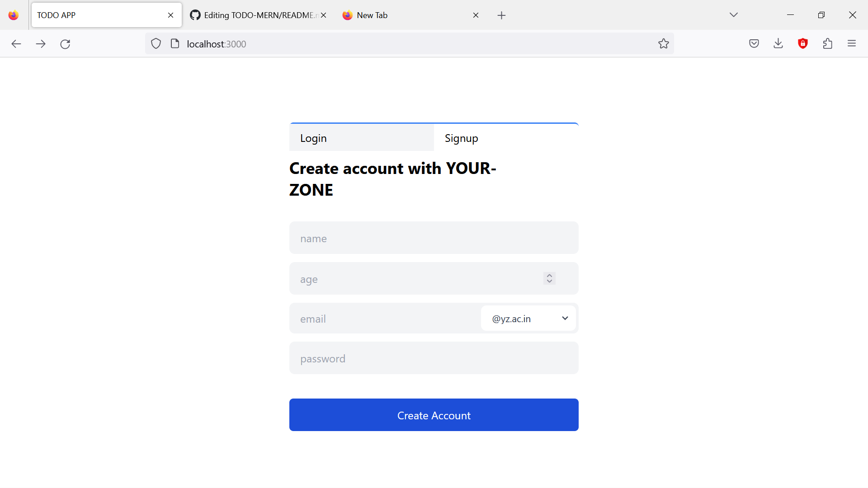This screenshot has height=488, width=868.
Task: Click the Reload page icon
Action: click(x=65, y=44)
